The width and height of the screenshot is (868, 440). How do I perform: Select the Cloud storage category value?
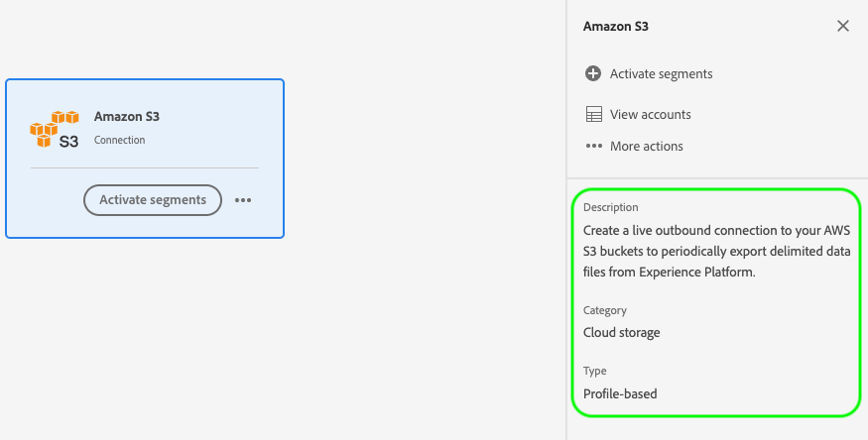click(x=622, y=333)
